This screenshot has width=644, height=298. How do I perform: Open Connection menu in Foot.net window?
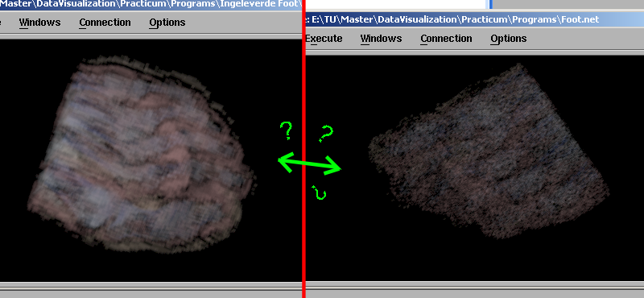447,39
